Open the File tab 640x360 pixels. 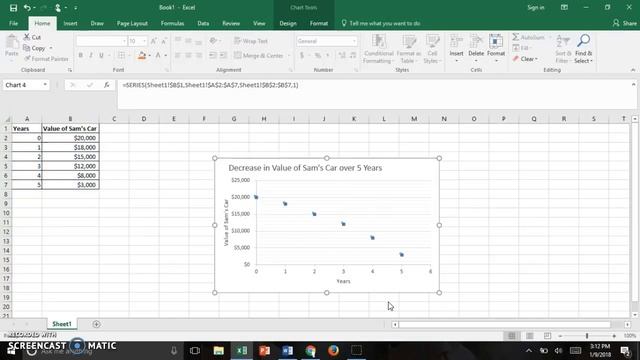13,24
